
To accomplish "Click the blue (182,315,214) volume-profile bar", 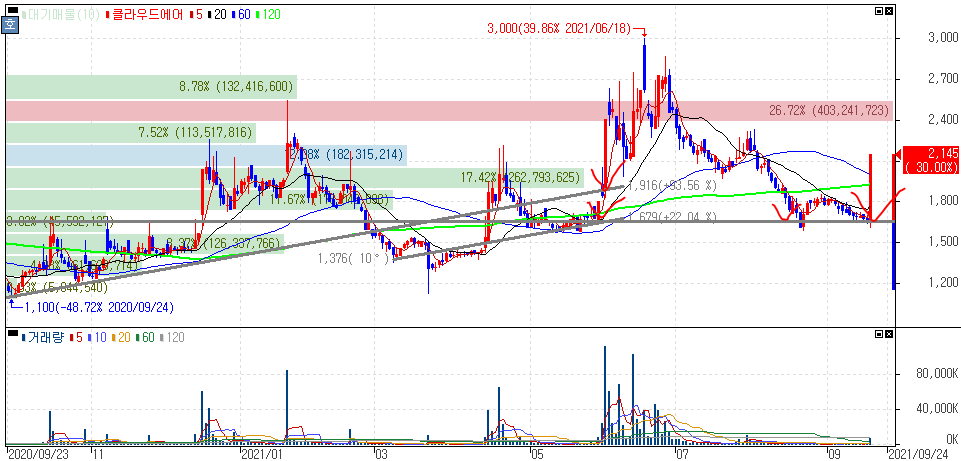I will (207, 155).
